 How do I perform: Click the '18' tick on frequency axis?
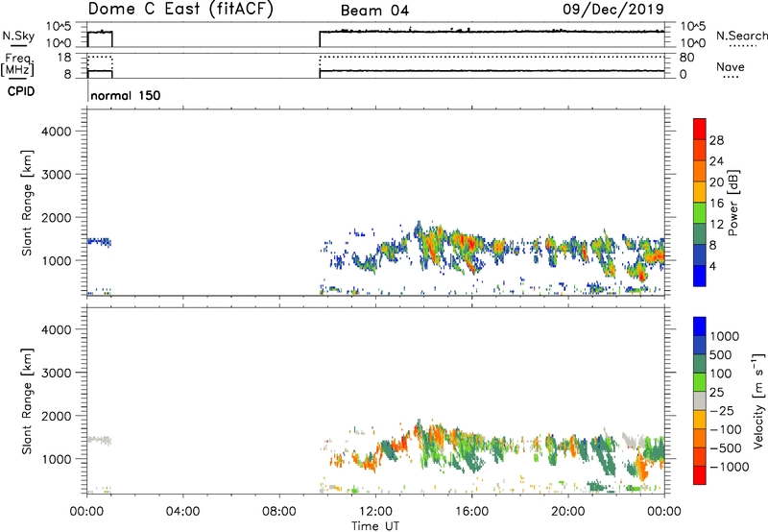click(x=64, y=58)
